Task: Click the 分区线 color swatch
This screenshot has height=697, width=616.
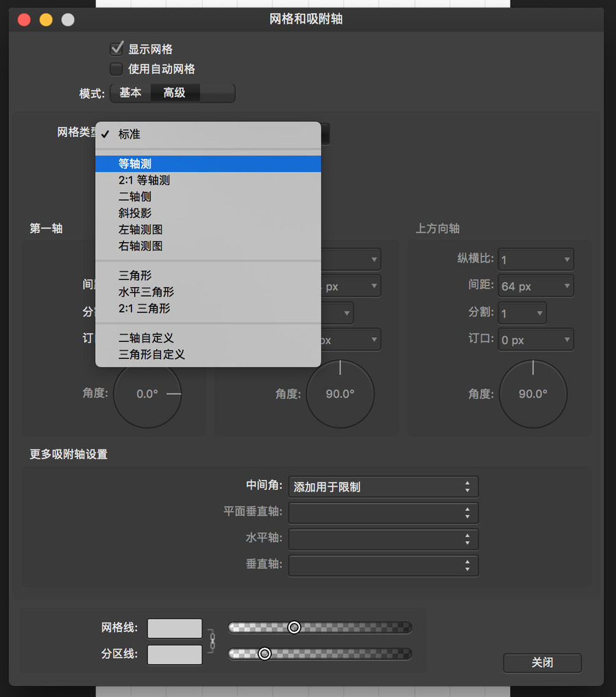Action: pyautogui.click(x=175, y=655)
